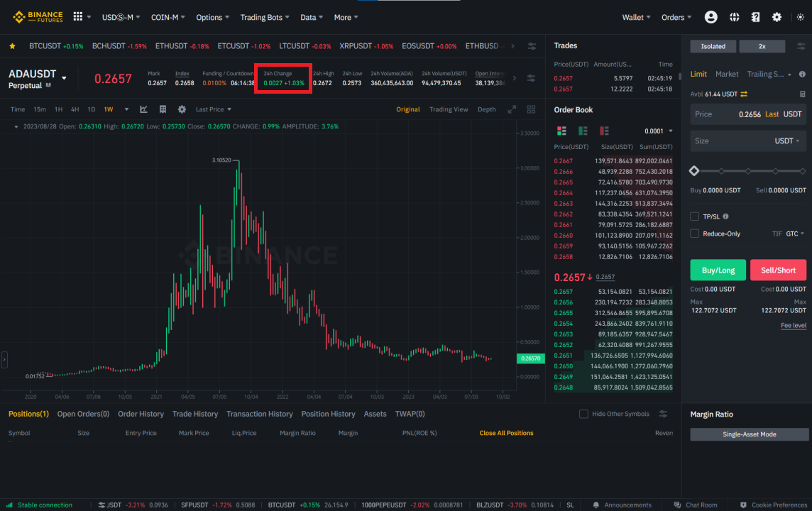The image size is (812, 511).
Task: Show both bids and asks order book view
Action: point(561,131)
